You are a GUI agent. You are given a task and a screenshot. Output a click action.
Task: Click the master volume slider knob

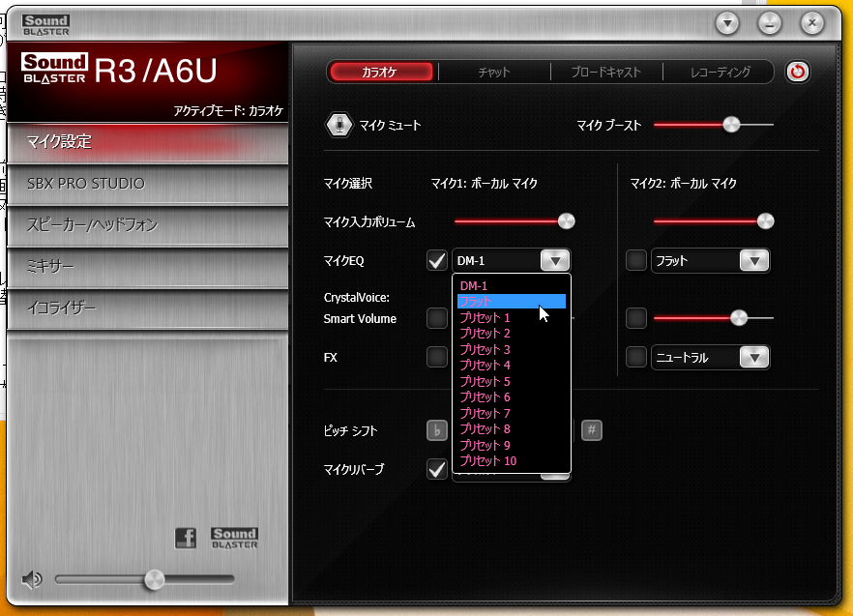154,580
